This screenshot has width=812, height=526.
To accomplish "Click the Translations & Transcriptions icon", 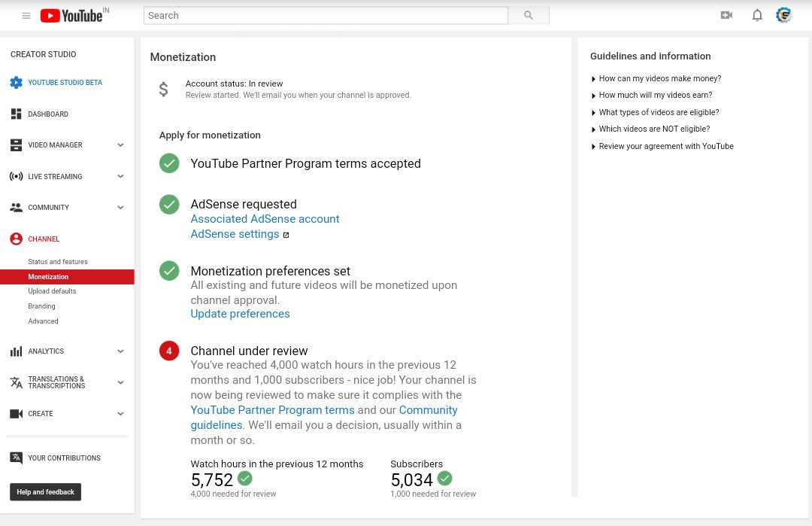I will pyautogui.click(x=16, y=382).
